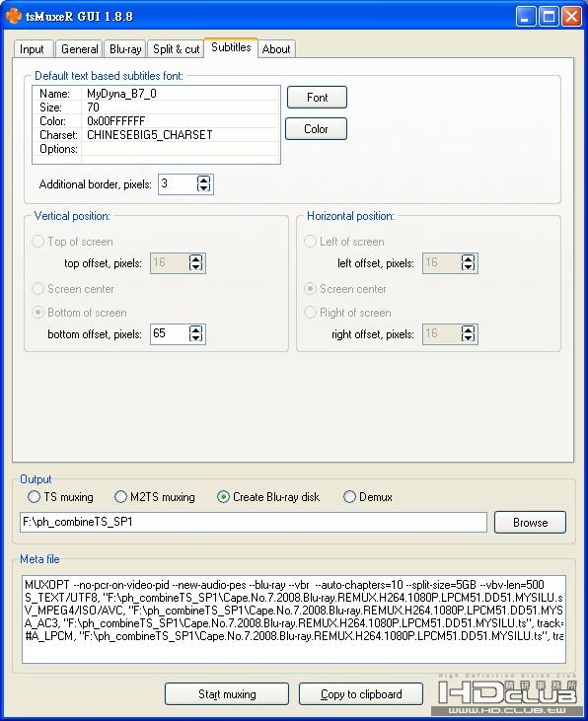Open the subtitle Color picker button
This screenshot has width=588, height=721.
click(316, 129)
